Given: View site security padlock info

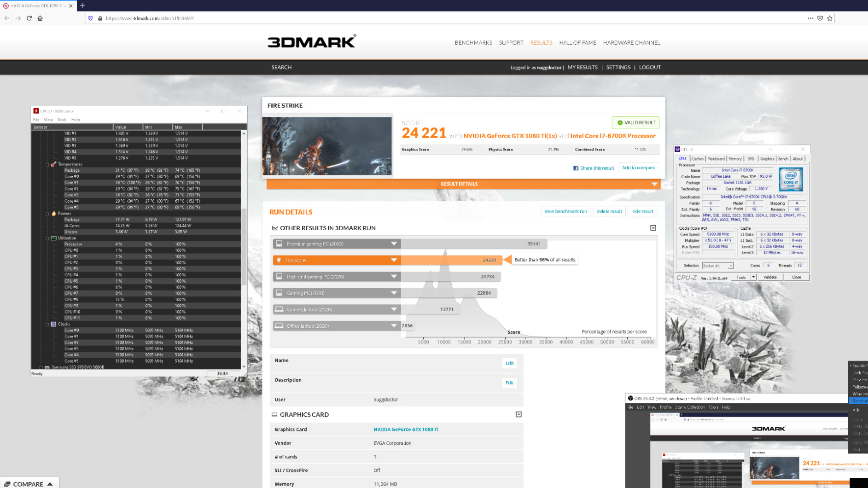Looking at the screenshot, I should pos(100,18).
